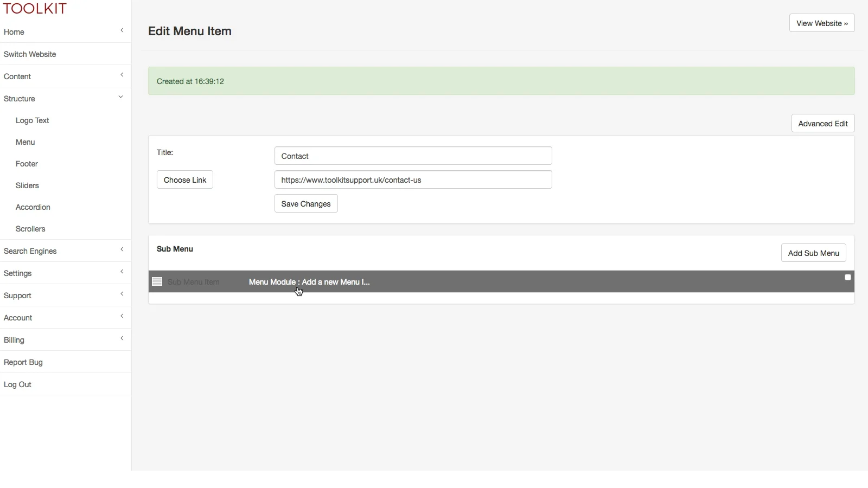This screenshot has width=868, height=488.
Task: Open Report Bug in sidebar
Action: click(x=23, y=362)
